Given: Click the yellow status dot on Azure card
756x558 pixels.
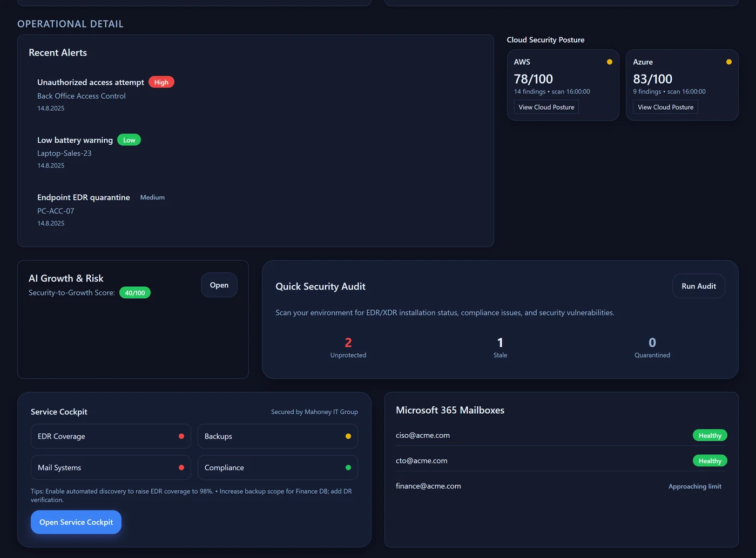Looking at the screenshot, I should [728, 62].
